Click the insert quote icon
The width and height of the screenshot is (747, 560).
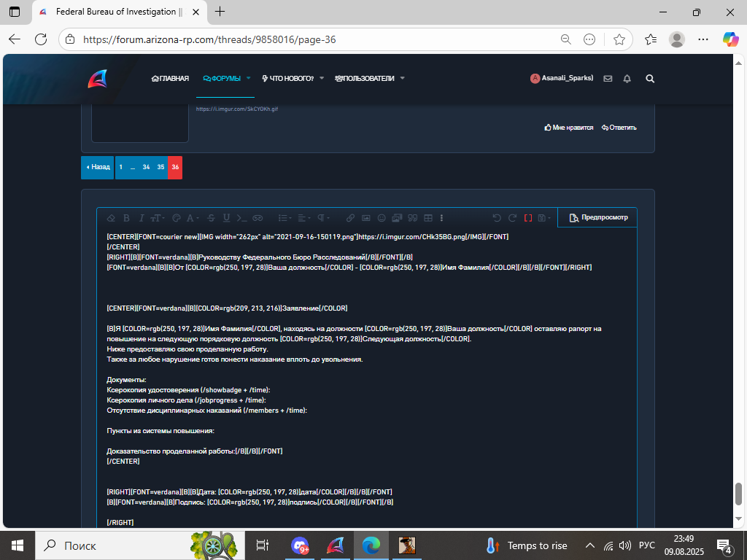pyautogui.click(x=413, y=217)
